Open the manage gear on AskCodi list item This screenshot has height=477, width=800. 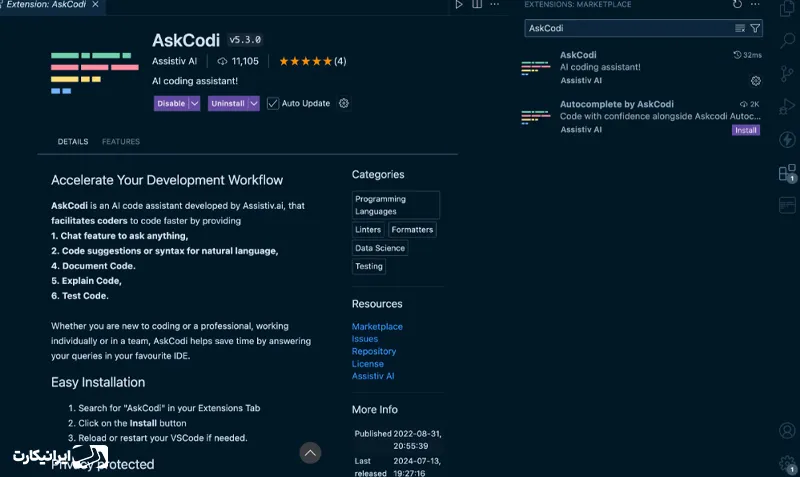coord(756,81)
